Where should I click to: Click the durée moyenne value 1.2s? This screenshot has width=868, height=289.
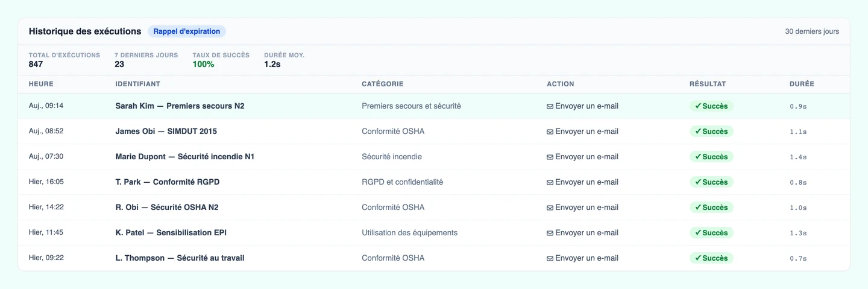(x=272, y=64)
